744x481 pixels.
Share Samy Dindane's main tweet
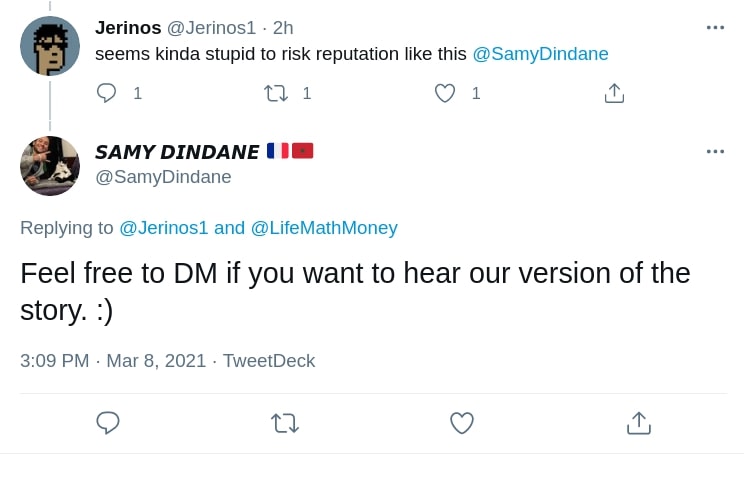(638, 423)
